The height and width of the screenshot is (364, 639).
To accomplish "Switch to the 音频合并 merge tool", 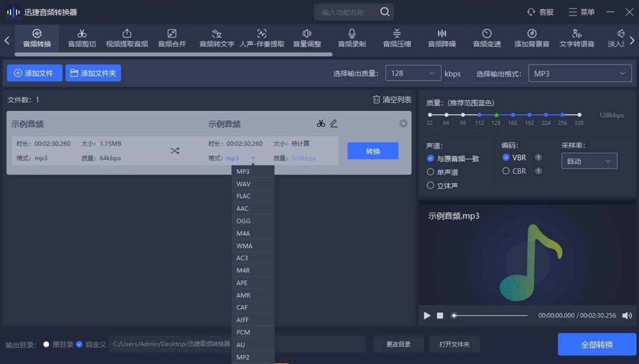I will pos(171,38).
